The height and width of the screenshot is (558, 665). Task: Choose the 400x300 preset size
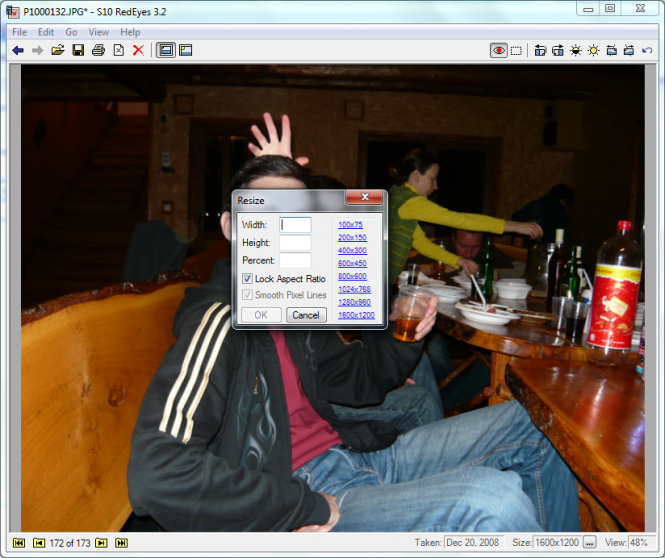point(352,250)
